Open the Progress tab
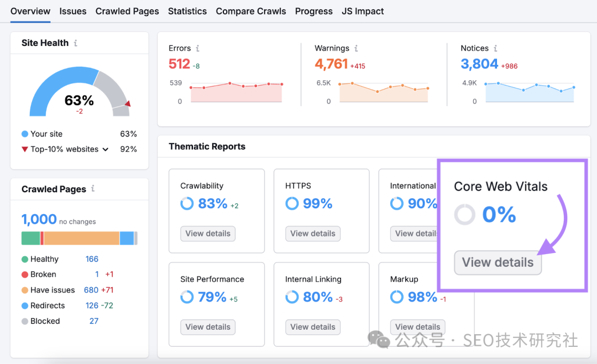The height and width of the screenshot is (364, 597). (314, 12)
